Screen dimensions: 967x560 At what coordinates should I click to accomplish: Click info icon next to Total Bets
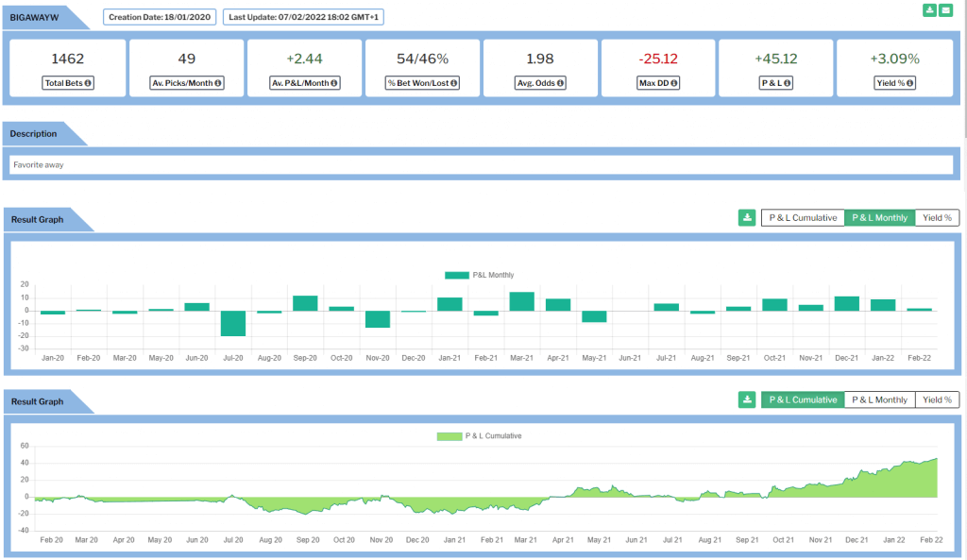(88, 83)
